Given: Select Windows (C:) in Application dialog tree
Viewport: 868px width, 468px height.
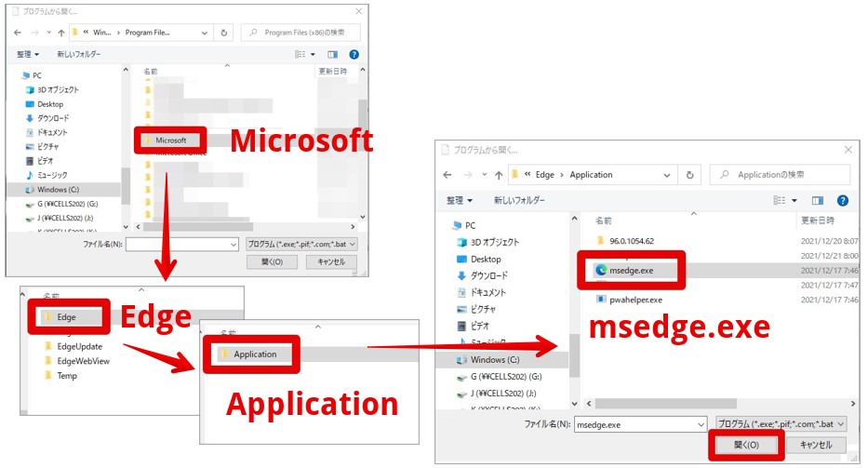Looking at the screenshot, I should click(487, 359).
